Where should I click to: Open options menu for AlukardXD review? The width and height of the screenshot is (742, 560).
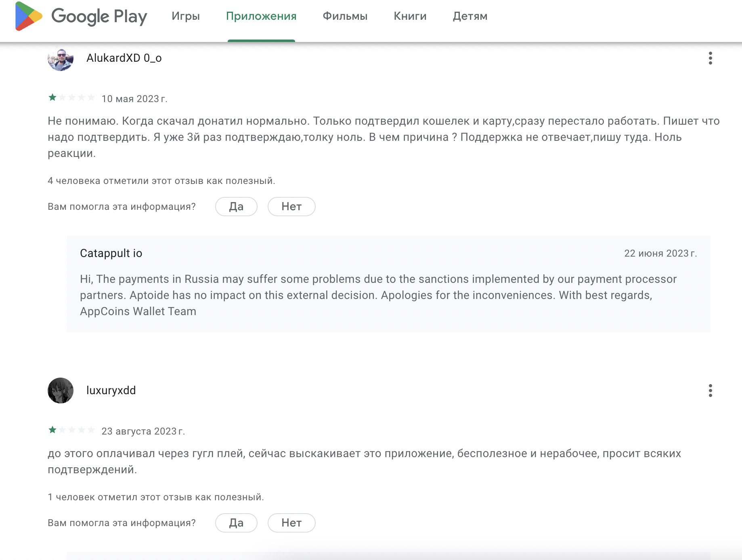point(710,58)
